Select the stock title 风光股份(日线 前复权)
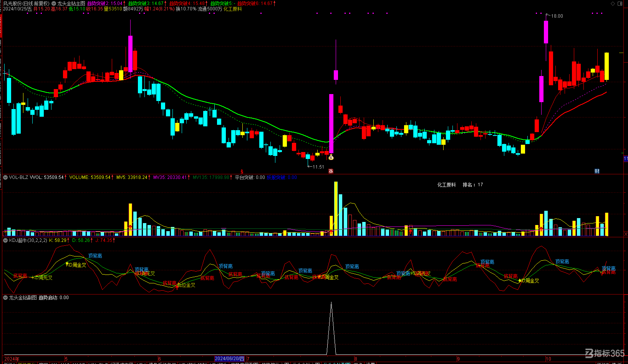The height and width of the screenshot is (364, 628). pos(27,3)
